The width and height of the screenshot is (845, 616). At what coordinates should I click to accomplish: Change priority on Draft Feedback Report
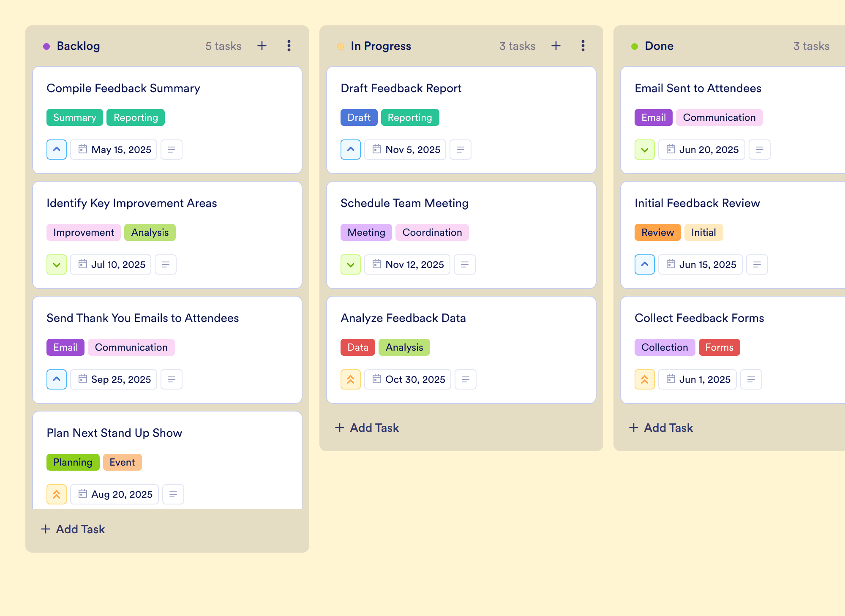pyautogui.click(x=351, y=150)
